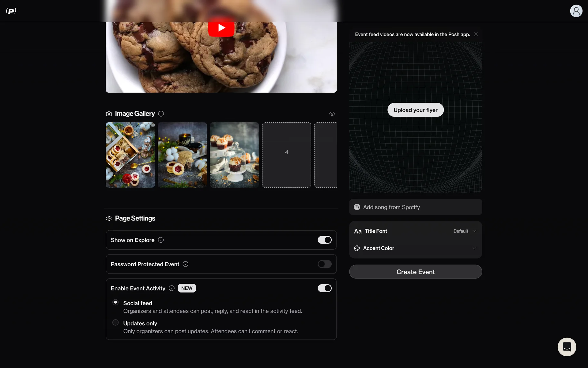Open the user profile avatar

[x=576, y=11]
